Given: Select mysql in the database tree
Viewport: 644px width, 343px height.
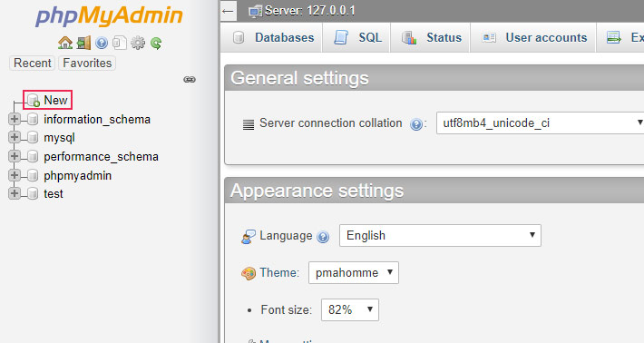Looking at the screenshot, I should click(x=59, y=138).
